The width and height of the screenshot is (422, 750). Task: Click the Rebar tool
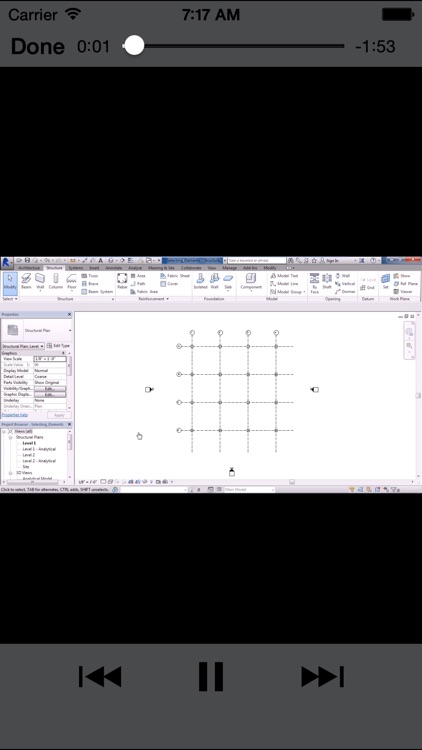pos(122,282)
